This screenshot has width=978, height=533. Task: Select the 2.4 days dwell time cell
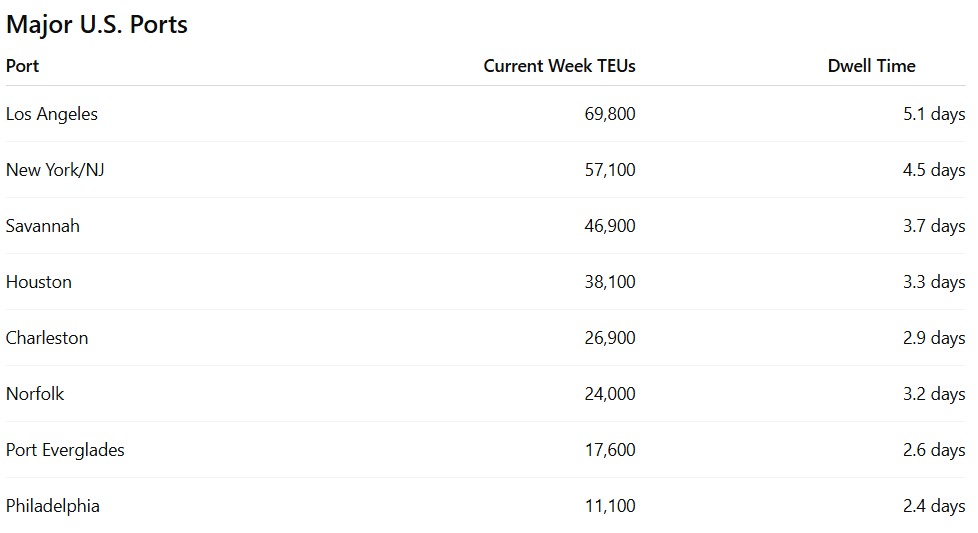934,506
